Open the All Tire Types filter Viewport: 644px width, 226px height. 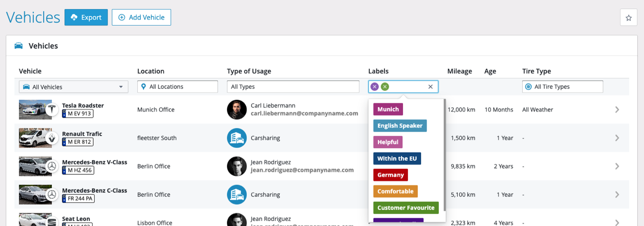click(x=562, y=86)
